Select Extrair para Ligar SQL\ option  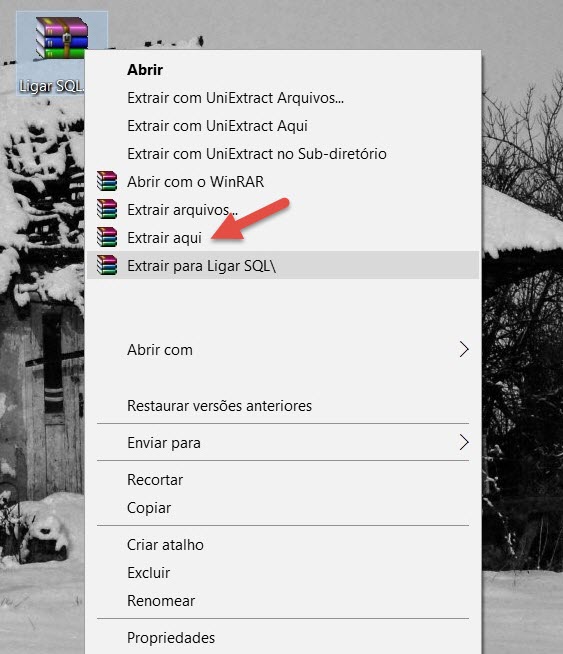[x=283, y=265]
